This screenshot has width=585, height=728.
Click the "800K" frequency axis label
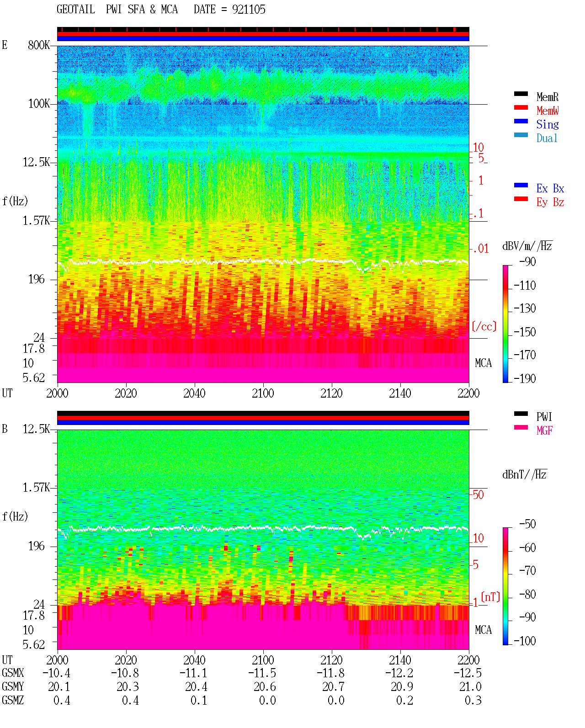[39, 45]
